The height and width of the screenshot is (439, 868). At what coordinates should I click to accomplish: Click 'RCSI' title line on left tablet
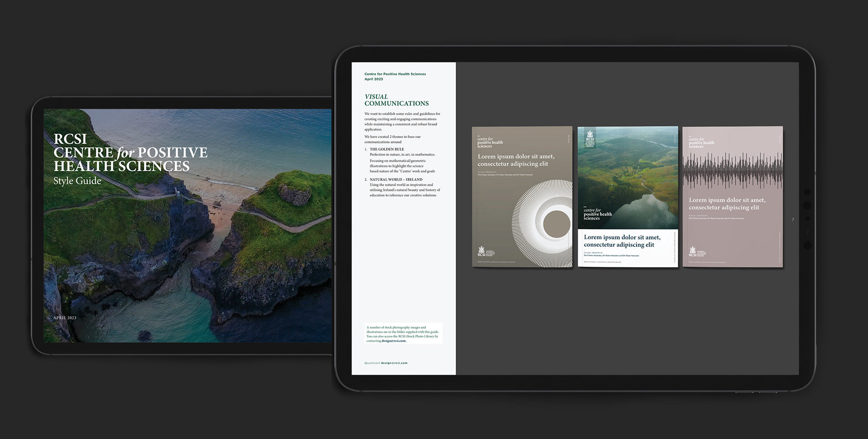[x=70, y=139]
